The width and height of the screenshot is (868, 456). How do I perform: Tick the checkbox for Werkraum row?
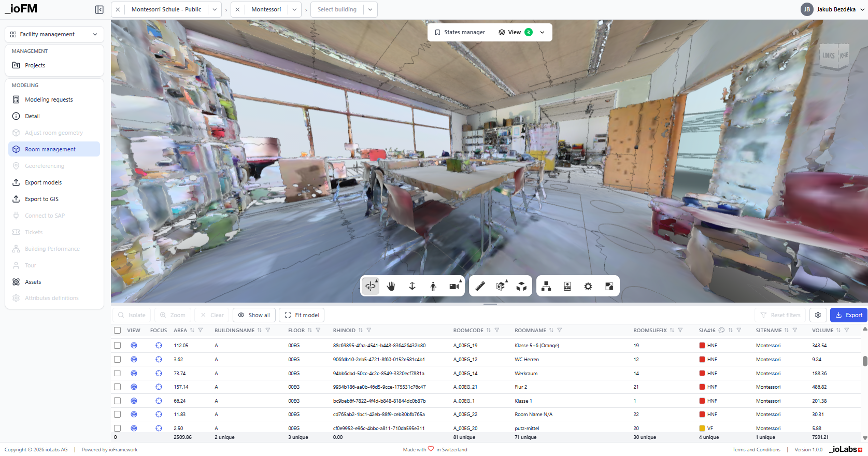tap(118, 374)
